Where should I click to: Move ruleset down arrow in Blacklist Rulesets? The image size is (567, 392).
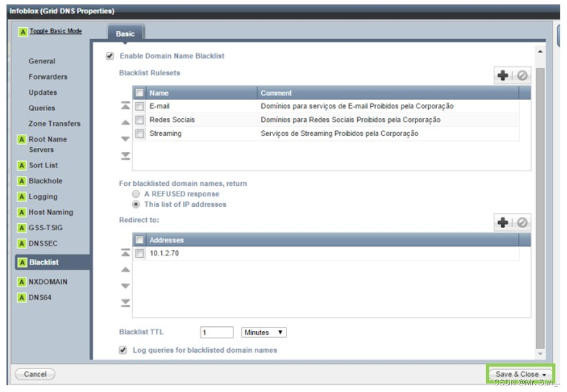pyautogui.click(x=125, y=139)
